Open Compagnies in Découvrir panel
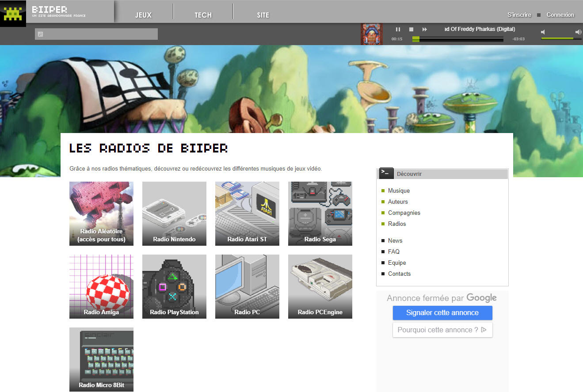The image size is (583, 392). (404, 213)
